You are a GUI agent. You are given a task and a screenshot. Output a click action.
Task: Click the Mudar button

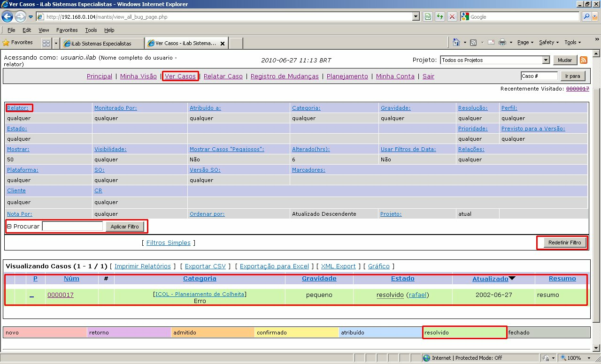pyautogui.click(x=565, y=60)
